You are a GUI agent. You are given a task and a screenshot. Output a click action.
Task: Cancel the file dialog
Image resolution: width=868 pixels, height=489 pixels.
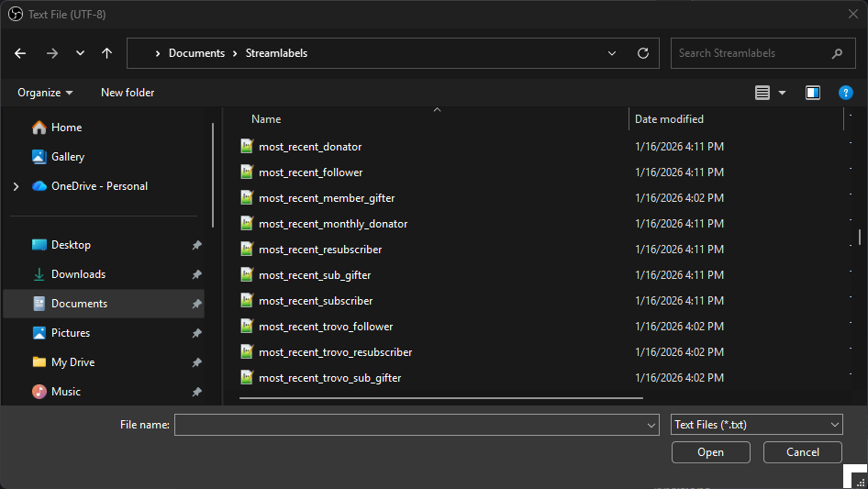[802, 451]
